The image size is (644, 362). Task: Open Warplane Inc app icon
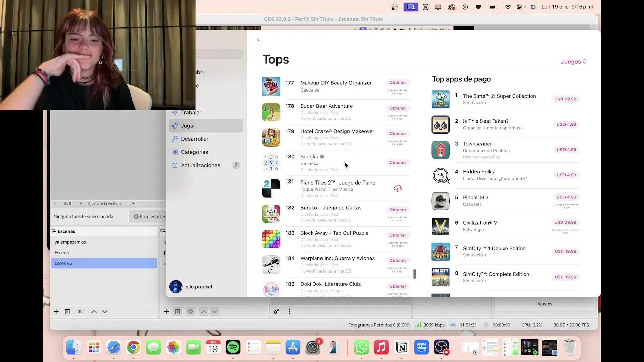pos(271,264)
